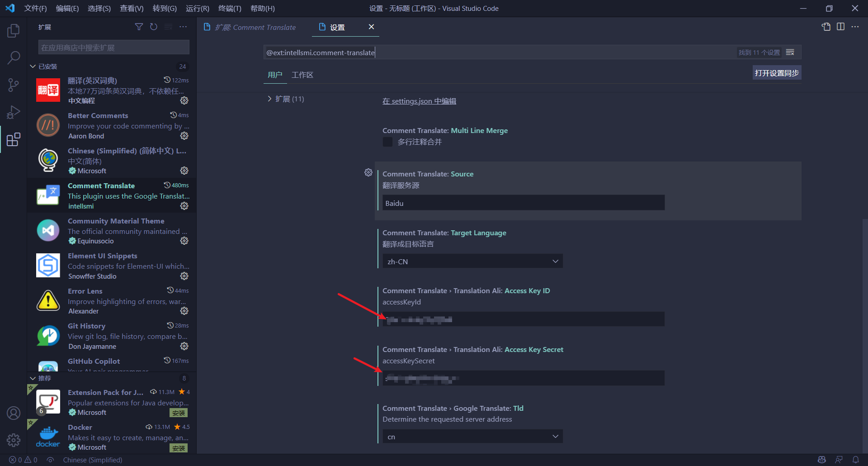Refresh the extensions list
868x466 pixels.
(x=154, y=27)
